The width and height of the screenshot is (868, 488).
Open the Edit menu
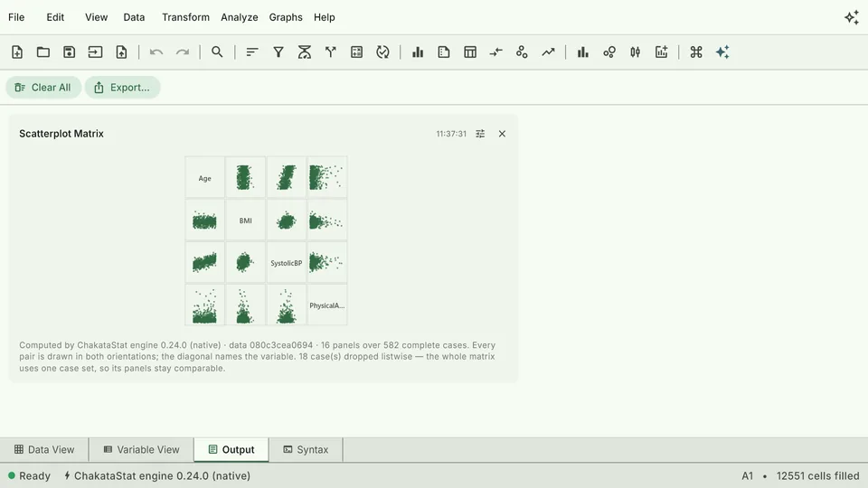pos(55,17)
